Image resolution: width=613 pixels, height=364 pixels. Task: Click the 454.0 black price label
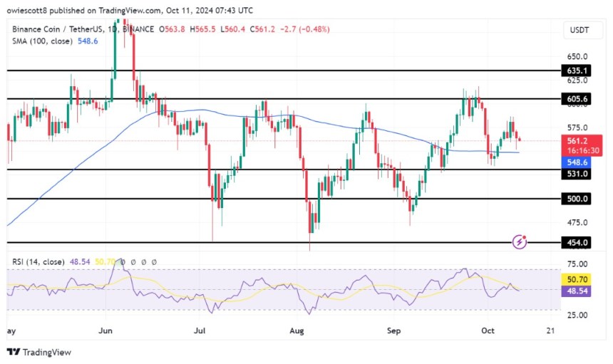click(577, 243)
